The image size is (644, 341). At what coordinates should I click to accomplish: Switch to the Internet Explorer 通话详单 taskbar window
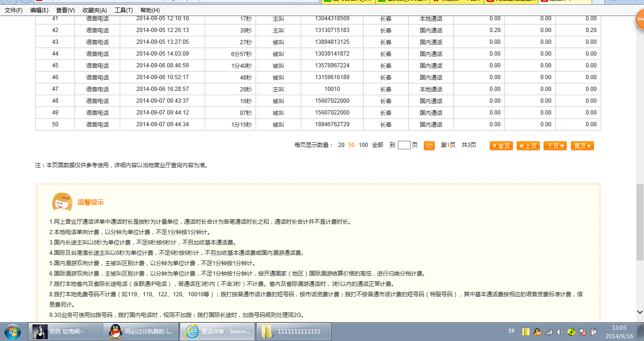point(218,332)
